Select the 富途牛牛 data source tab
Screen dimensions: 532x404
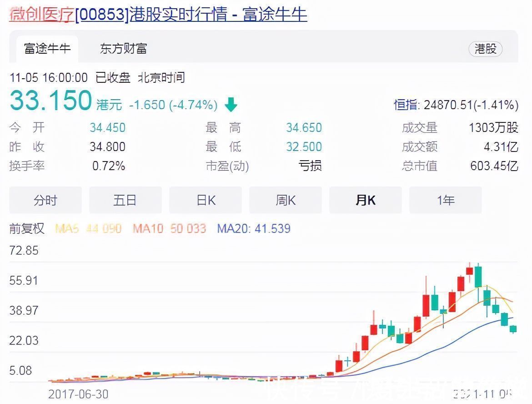[x=47, y=48]
